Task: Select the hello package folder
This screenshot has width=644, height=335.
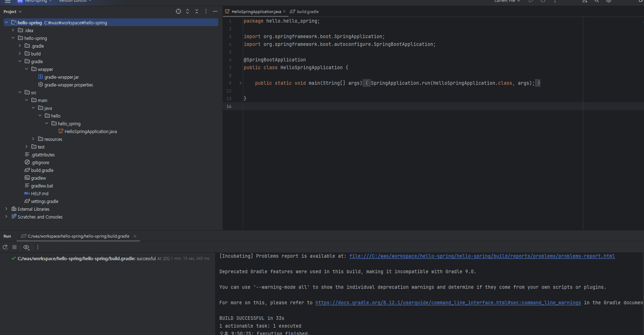Action: point(56,116)
